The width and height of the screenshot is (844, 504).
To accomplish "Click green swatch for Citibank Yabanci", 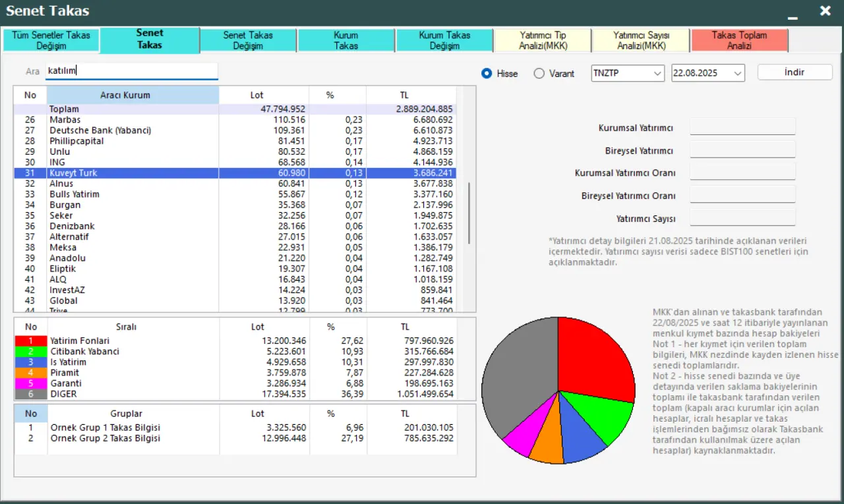I will 31,351.
